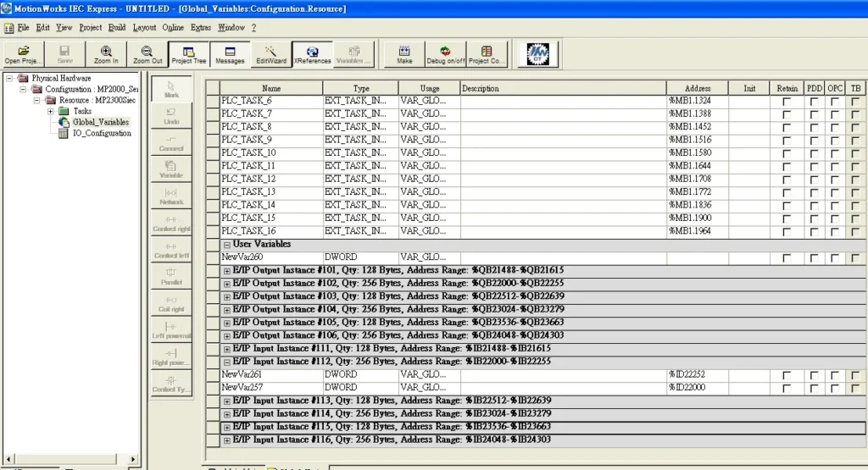
Task: Open the Messages window icon
Action: [230, 54]
